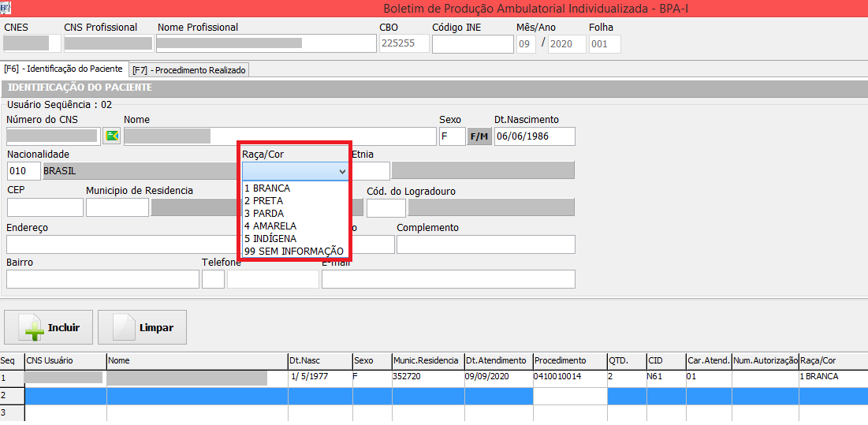Select 99 SEM INFORMAÇÃO option
This screenshot has height=425, width=868.
(294, 252)
